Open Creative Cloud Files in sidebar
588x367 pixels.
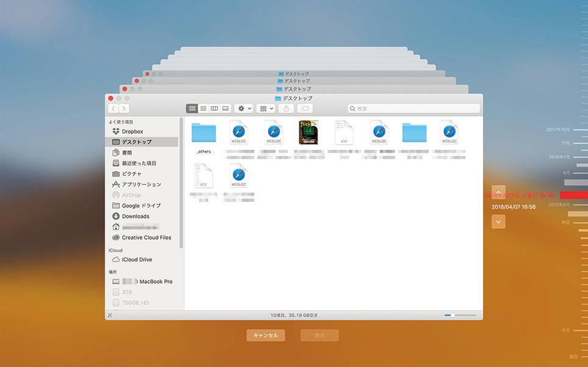pyautogui.click(x=146, y=237)
